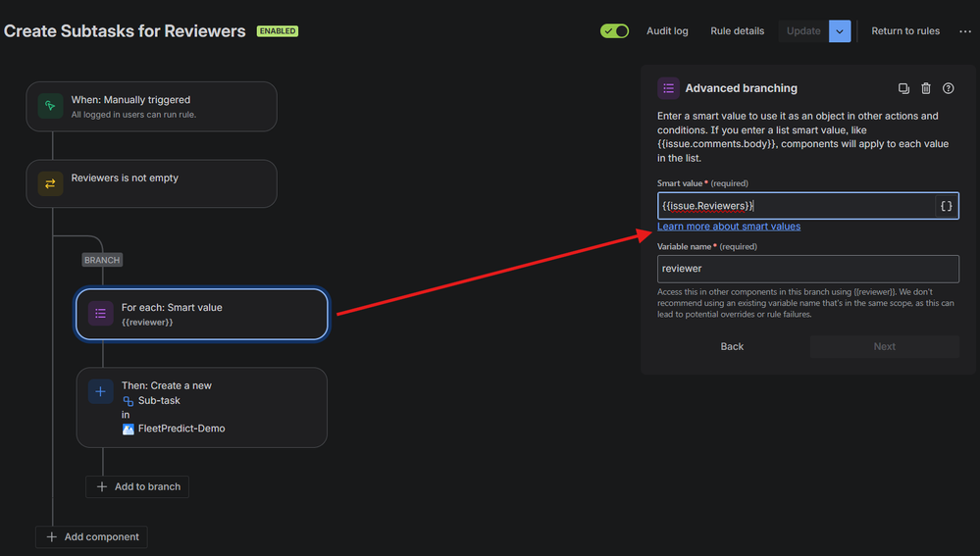Click the {{reviewer}} text in branch card
980x556 pixels.
click(147, 323)
